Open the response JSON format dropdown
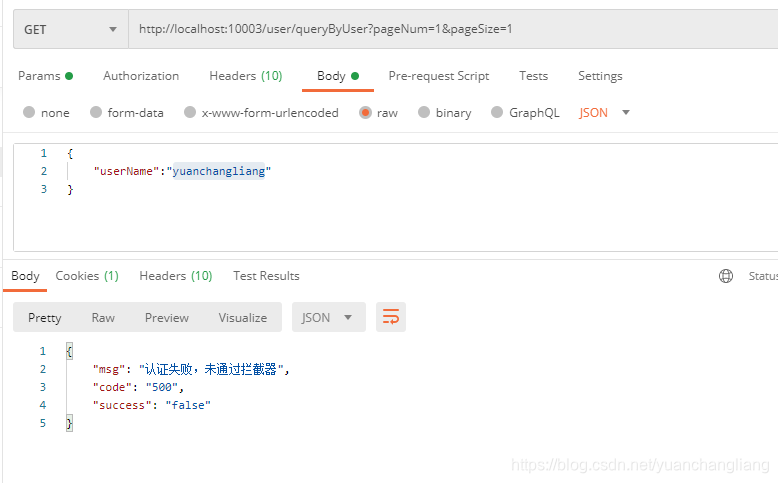The image size is (778, 483). point(328,317)
